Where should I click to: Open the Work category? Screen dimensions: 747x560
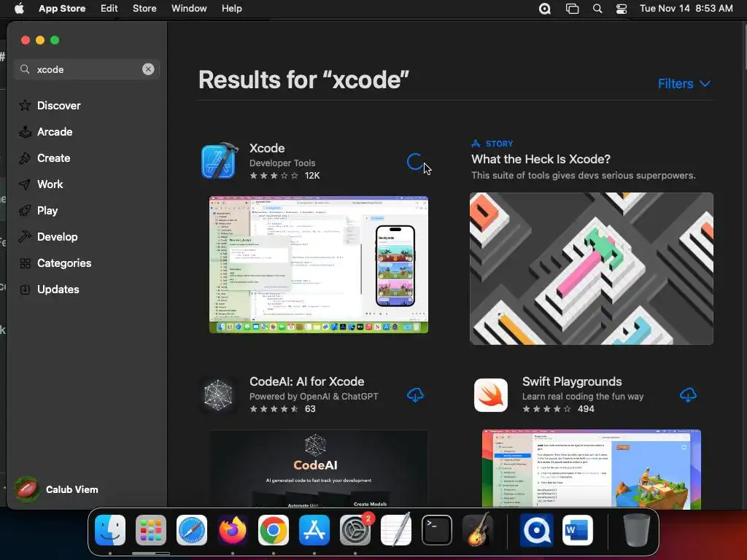tap(41, 184)
